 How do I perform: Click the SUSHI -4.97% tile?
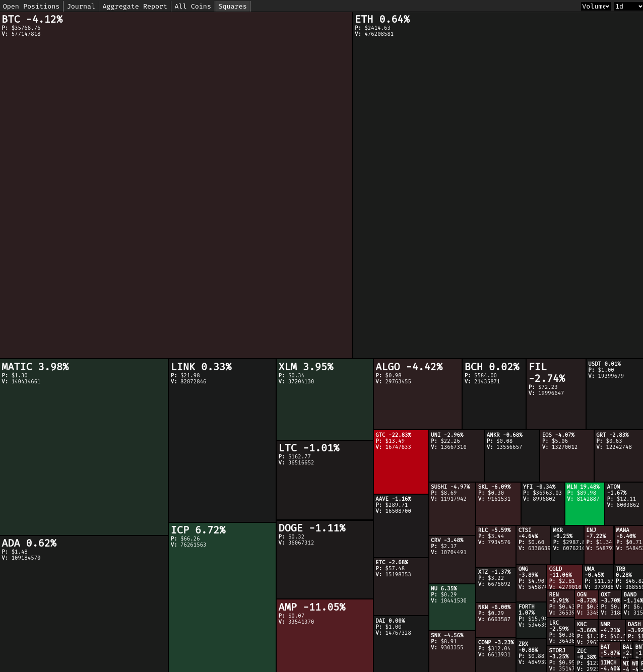[x=452, y=509]
